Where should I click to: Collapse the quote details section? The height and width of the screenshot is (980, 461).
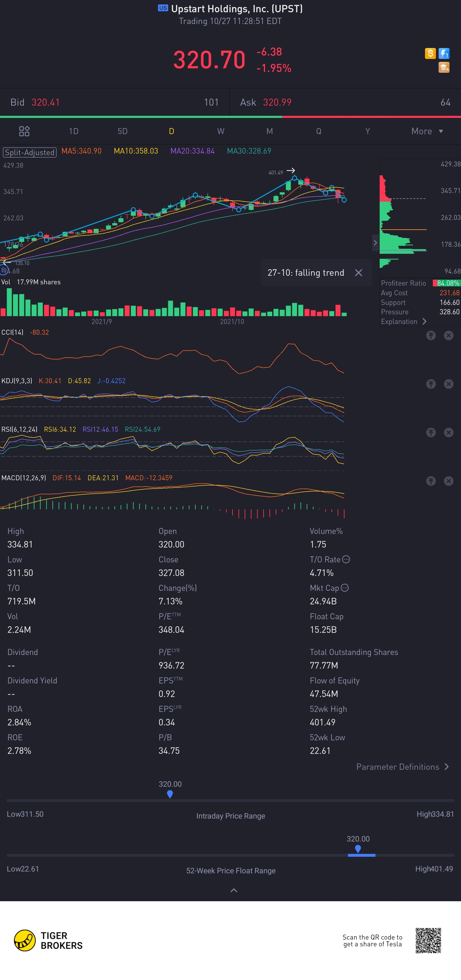tap(234, 890)
